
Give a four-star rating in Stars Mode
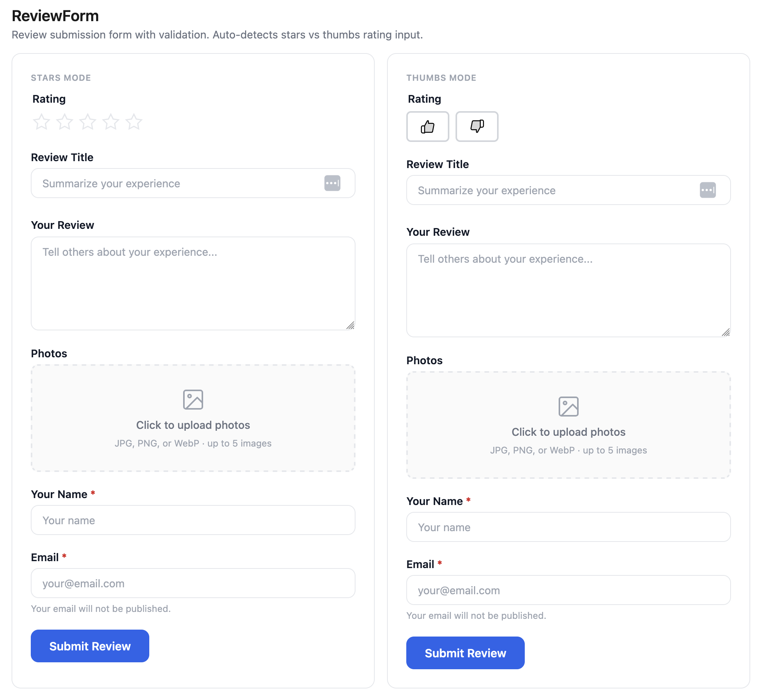[111, 122]
